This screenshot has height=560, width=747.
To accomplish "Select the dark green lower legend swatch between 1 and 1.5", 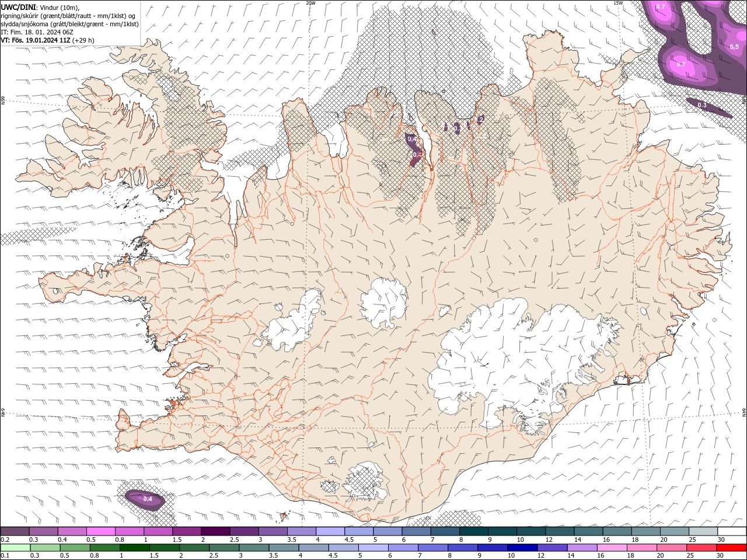I will coord(134,548).
